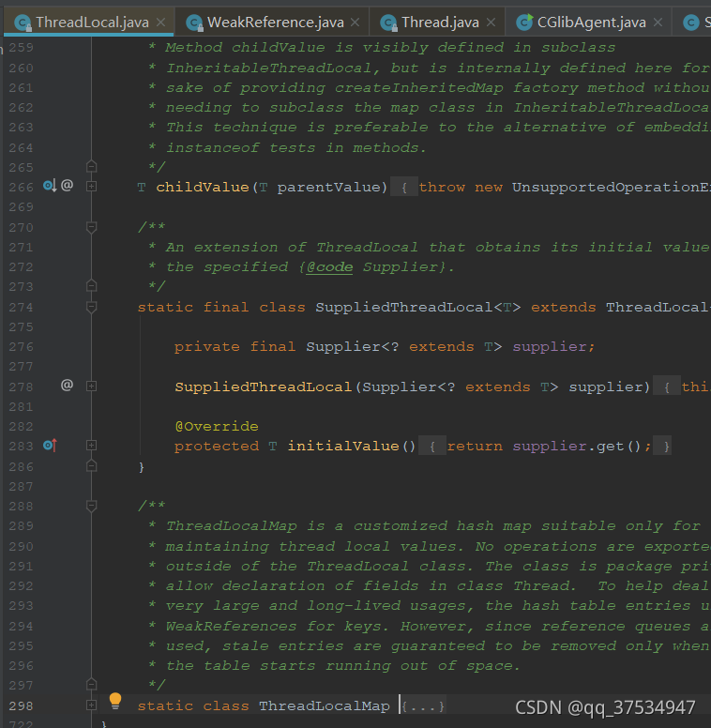Viewport: 711px width, 728px height.
Task: Click the @ annotation gutter marker on line 266
Action: 67,185
